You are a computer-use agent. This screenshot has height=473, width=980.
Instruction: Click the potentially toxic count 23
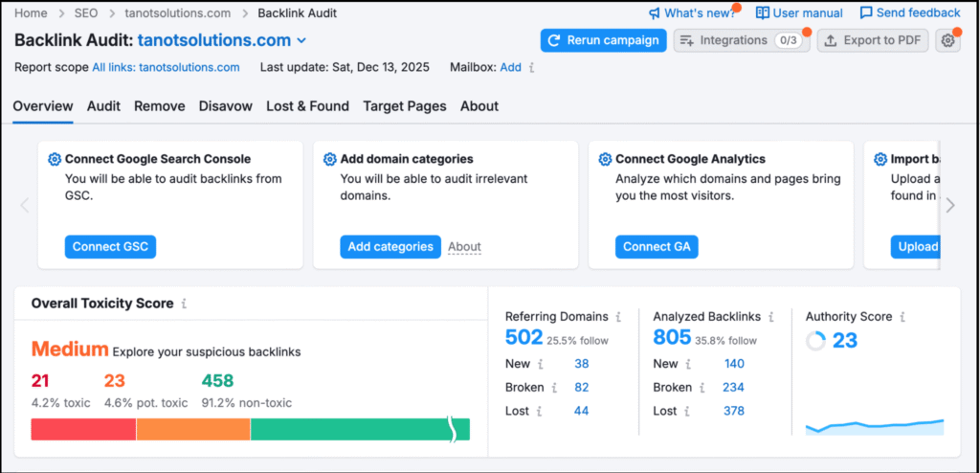(115, 381)
